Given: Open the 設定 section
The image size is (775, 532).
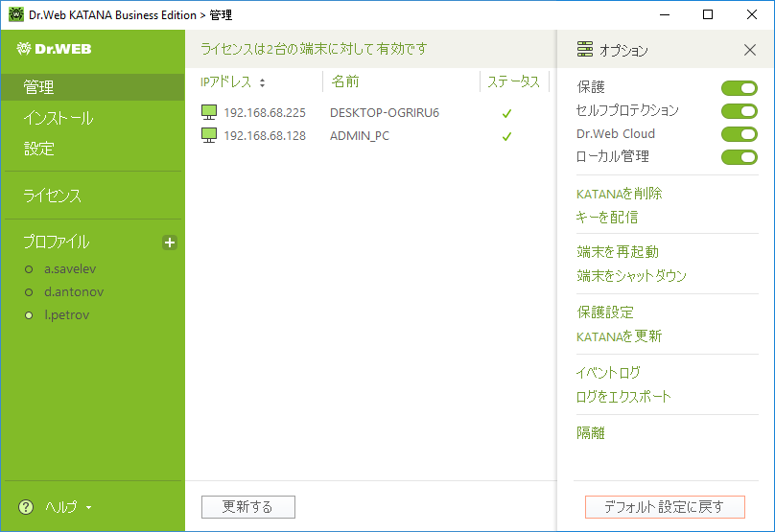Looking at the screenshot, I should tap(39, 149).
